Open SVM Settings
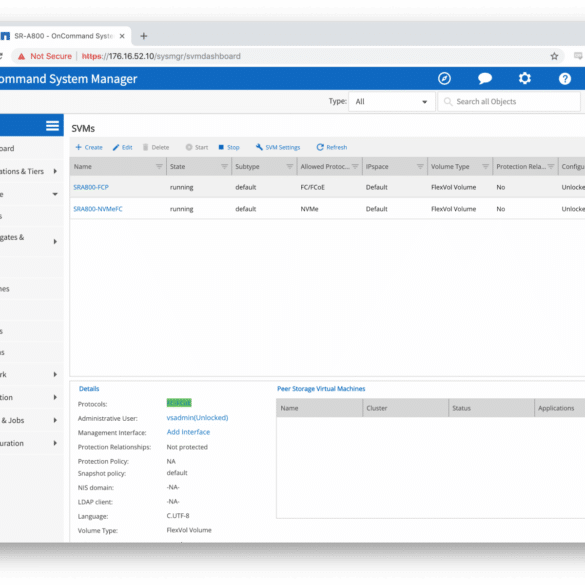This screenshot has height=585, width=585. click(x=278, y=147)
